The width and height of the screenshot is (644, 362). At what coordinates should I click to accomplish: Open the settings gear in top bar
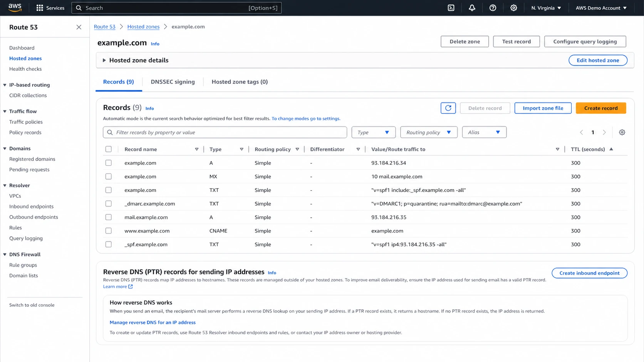click(x=513, y=8)
